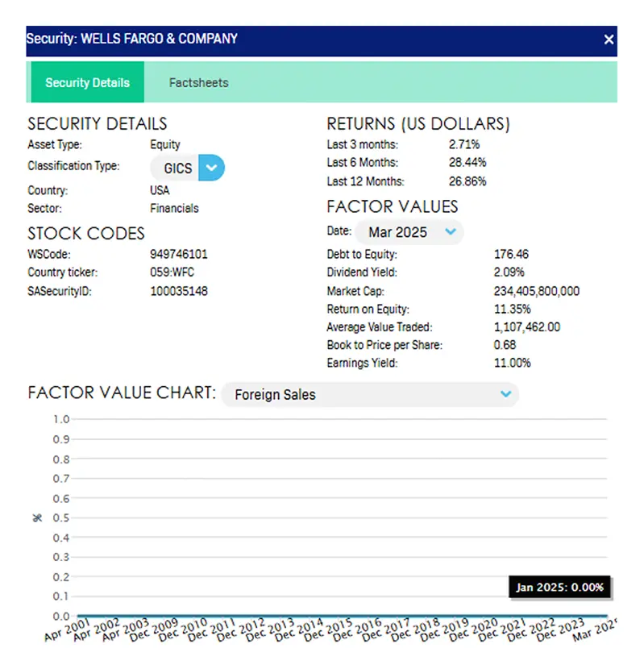Click the Dividend Yield value 2.09%
644x669 pixels.
point(509,272)
